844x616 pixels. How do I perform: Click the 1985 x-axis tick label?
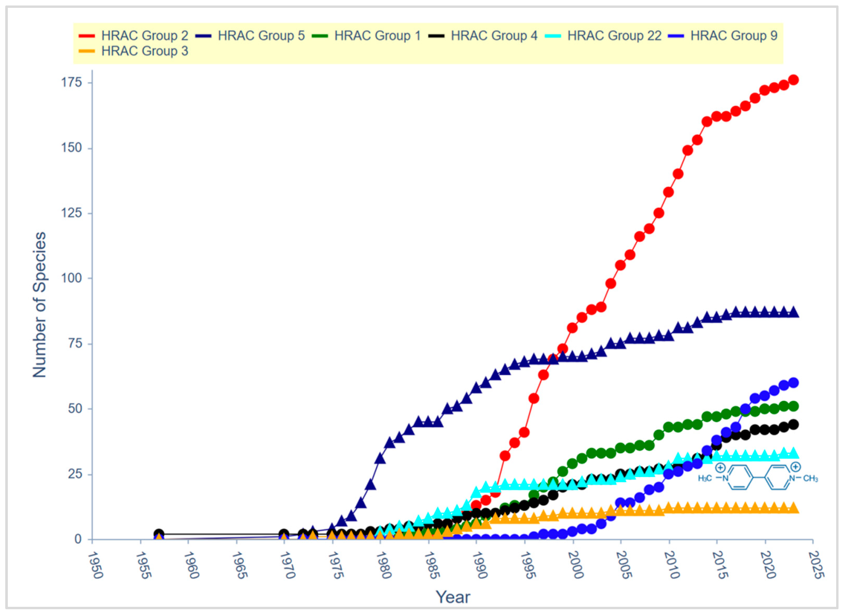pyautogui.click(x=432, y=565)
